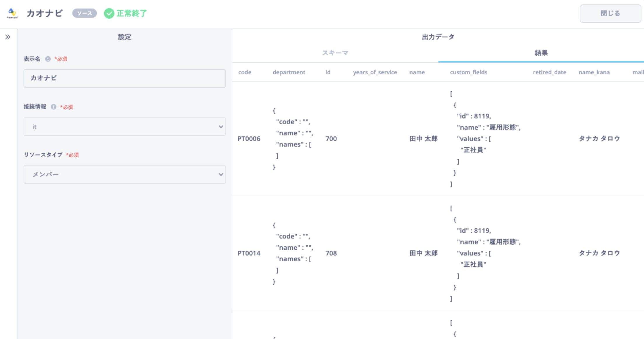Select the 結果 tab
Image resolution: width=644 pixels, height=339 pixels.
541,53
